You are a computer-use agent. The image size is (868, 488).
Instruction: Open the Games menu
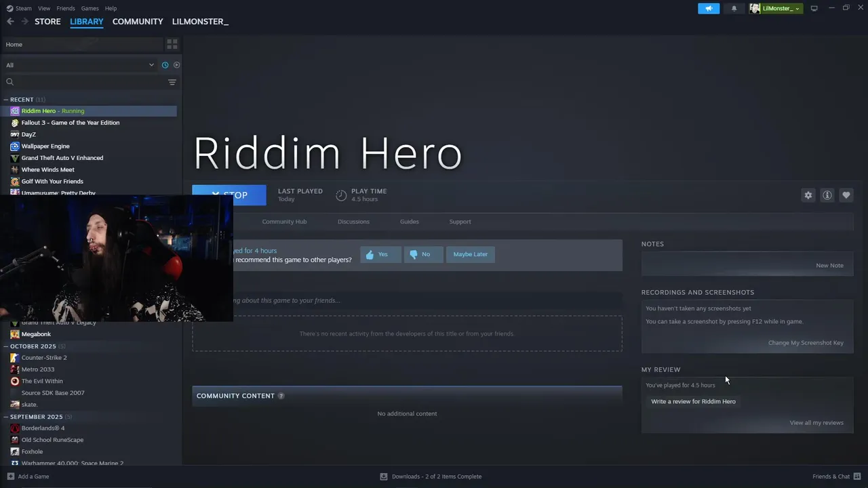(x=90, y=8)
